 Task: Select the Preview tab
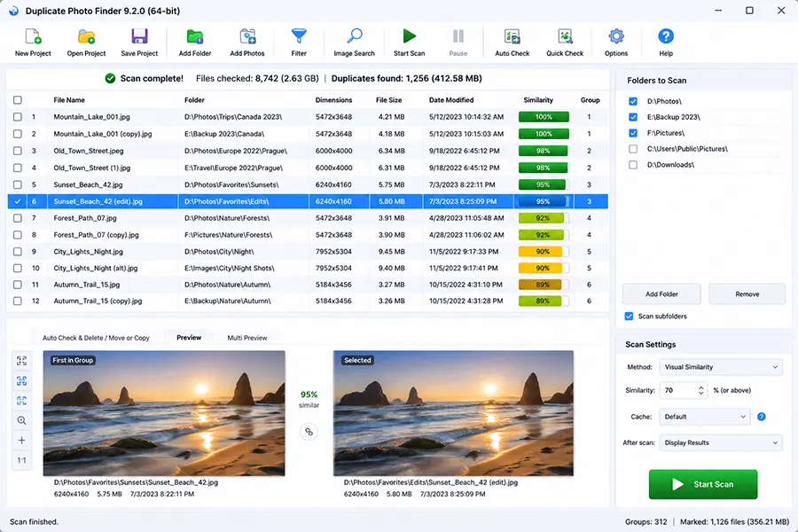tap(189, 338)
